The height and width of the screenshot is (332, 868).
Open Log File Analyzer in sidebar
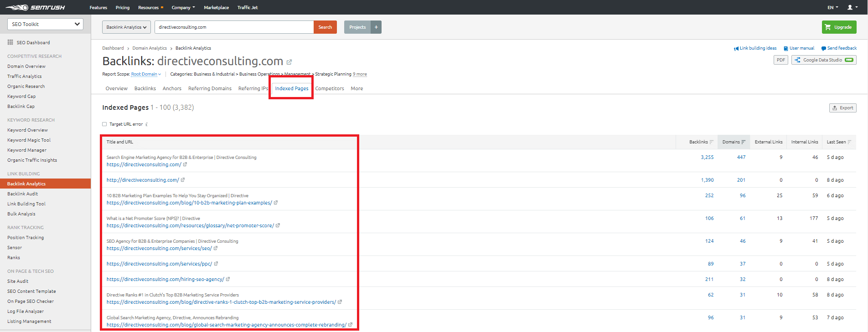(x=26, y=312)
